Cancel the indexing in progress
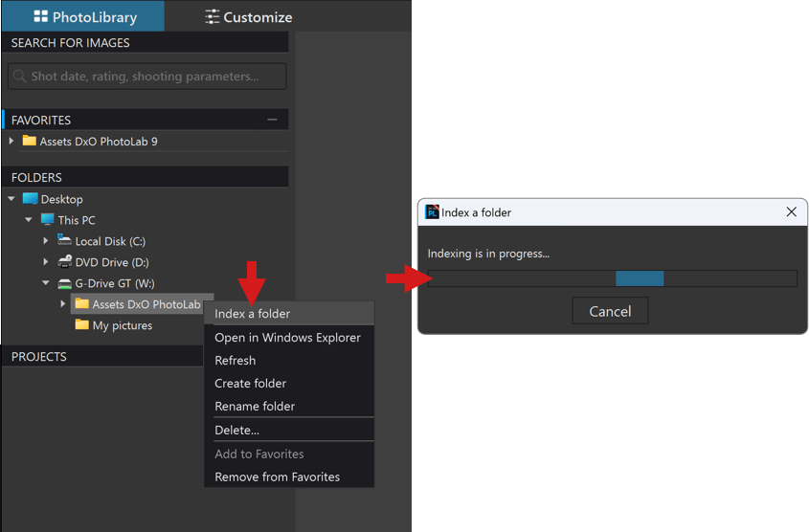This screenshot has height=532, width=809. 610,311
